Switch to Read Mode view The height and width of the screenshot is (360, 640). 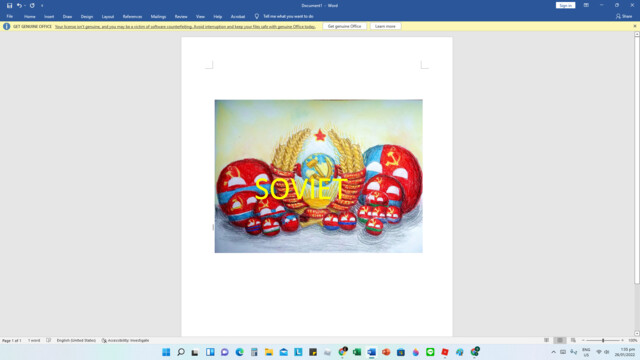click(x=547, y=340)
